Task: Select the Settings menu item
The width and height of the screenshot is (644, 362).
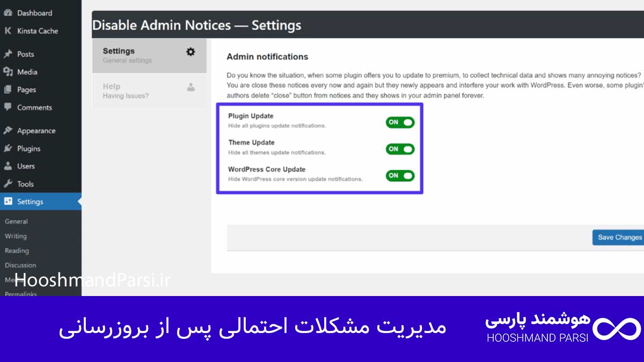Action: [x=41, y=202]
